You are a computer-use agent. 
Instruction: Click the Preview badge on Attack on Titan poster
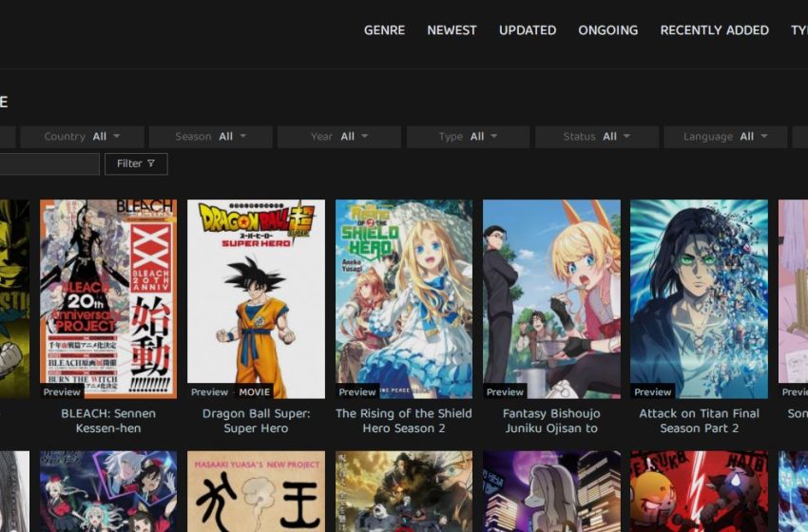tap(653, 392)
